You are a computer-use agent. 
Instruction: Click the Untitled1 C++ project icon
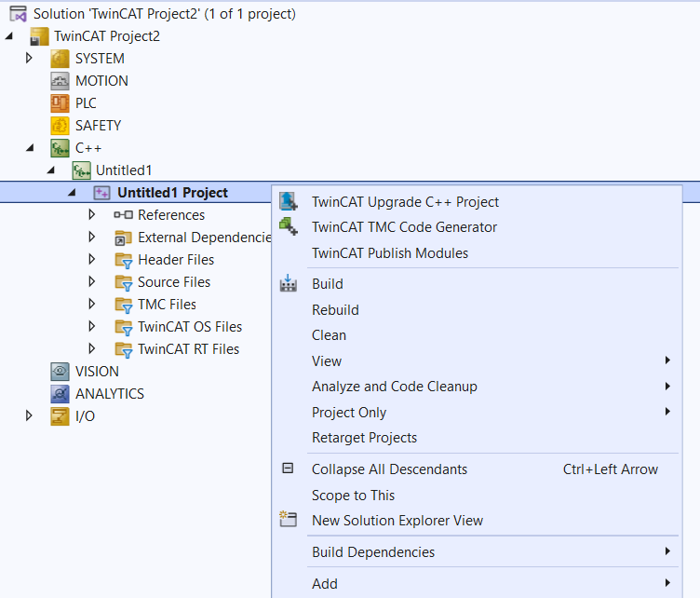click(81, 170)
